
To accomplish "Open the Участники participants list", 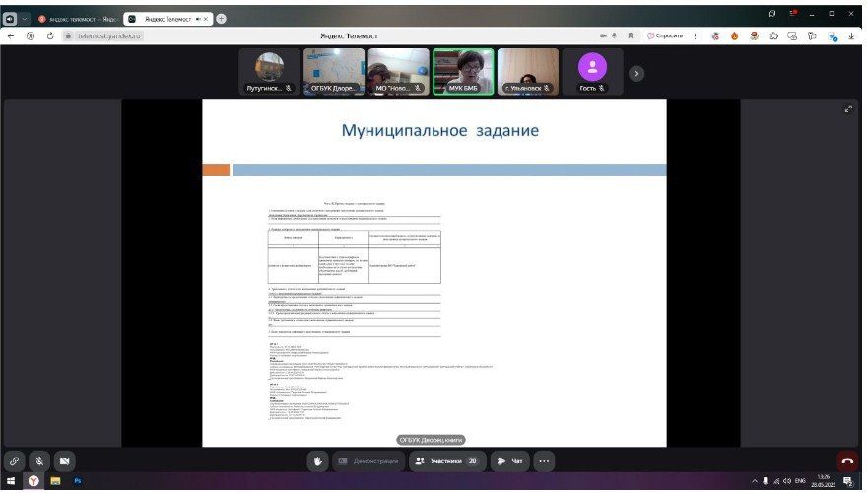I will (x=447, y=460).
